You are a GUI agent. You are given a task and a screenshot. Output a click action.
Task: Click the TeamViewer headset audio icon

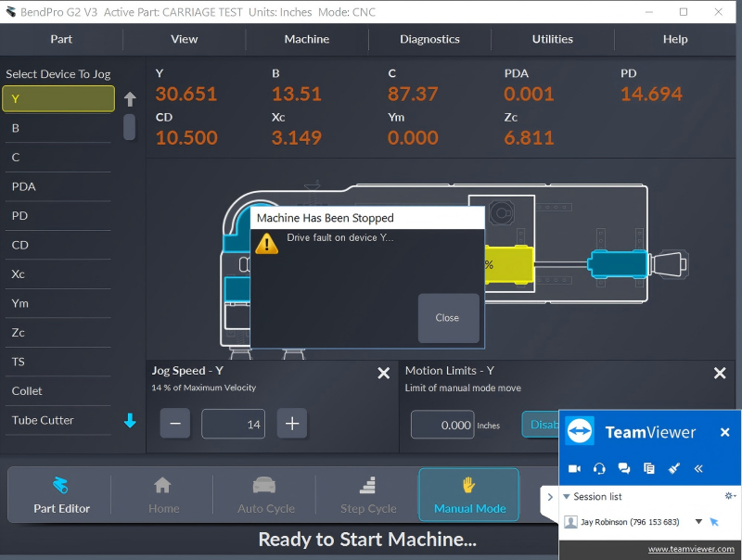[x=599, y=468]
